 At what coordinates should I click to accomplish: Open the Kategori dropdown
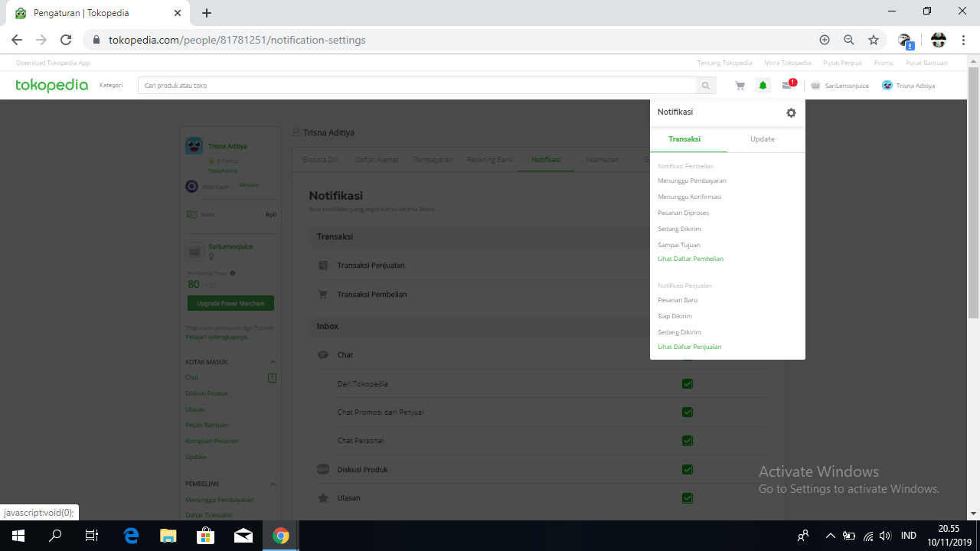111,85
